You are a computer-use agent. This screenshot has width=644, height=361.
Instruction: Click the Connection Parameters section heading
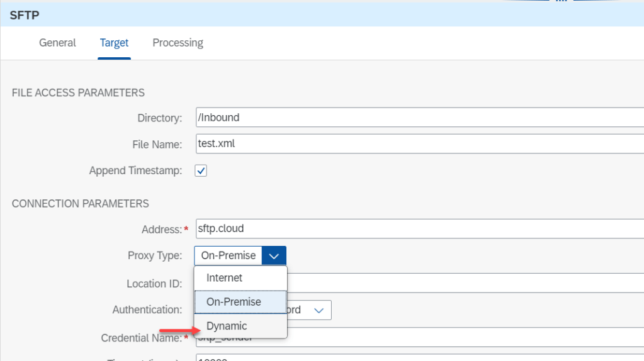coord(80,204)
